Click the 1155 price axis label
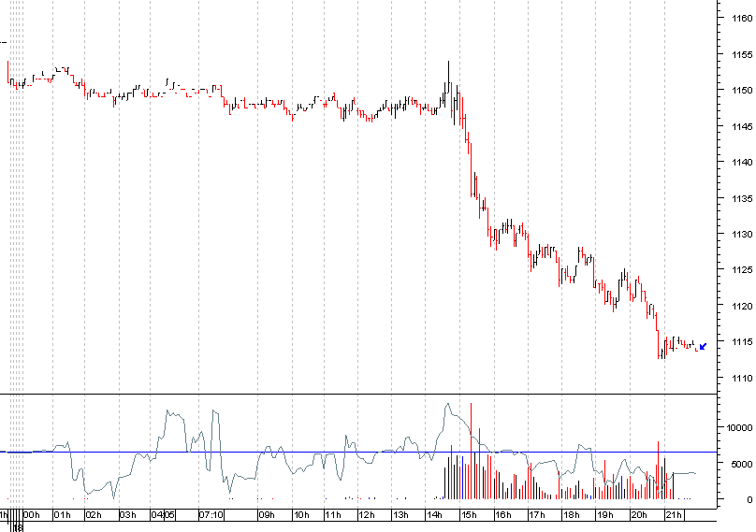The height and width of the screenshot is (532, 756). tap(742, 55)
